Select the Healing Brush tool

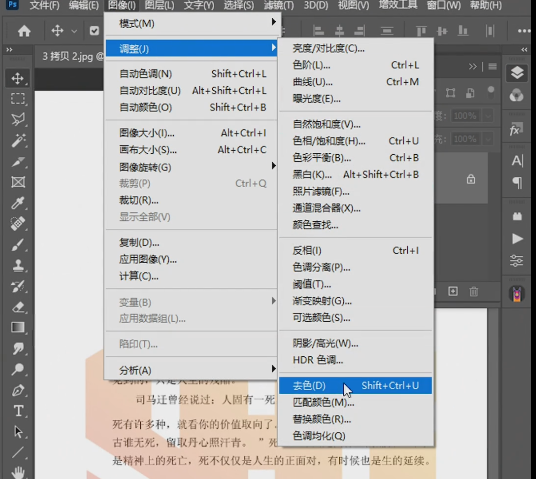click(x=18, y=224)
